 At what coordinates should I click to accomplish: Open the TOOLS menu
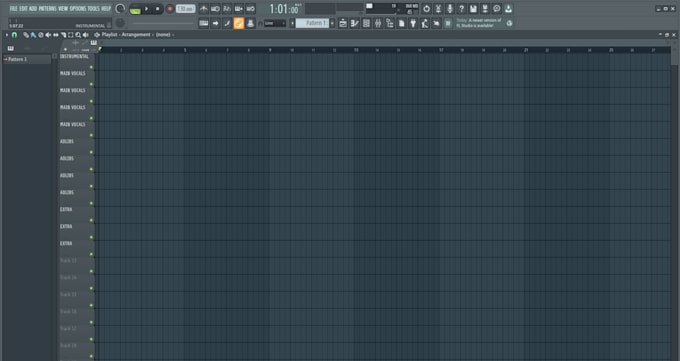pos(93,8)
